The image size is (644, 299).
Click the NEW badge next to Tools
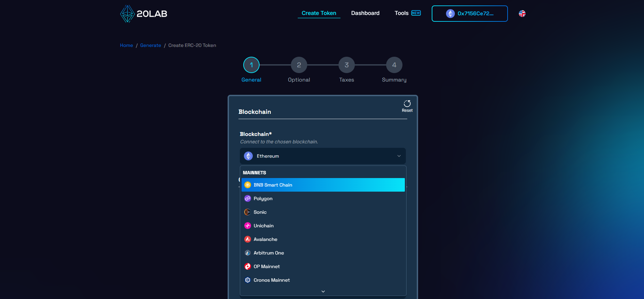click(416, 13)
